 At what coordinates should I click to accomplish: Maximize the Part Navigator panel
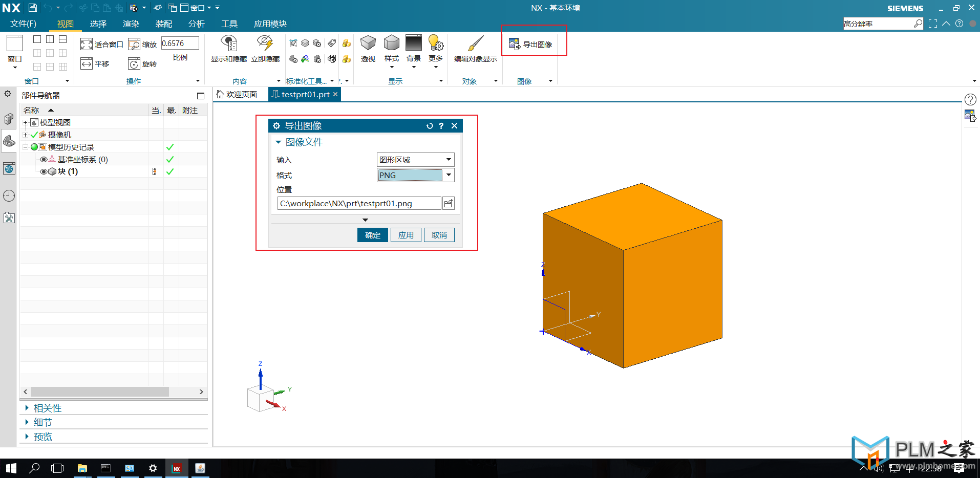[x=201, y=96]
